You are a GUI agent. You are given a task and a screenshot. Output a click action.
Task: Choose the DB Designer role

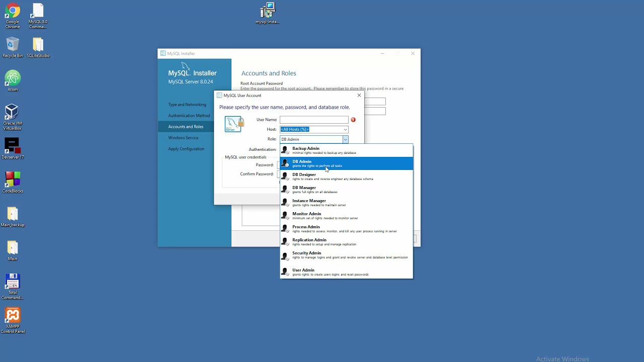click(346, 176)
